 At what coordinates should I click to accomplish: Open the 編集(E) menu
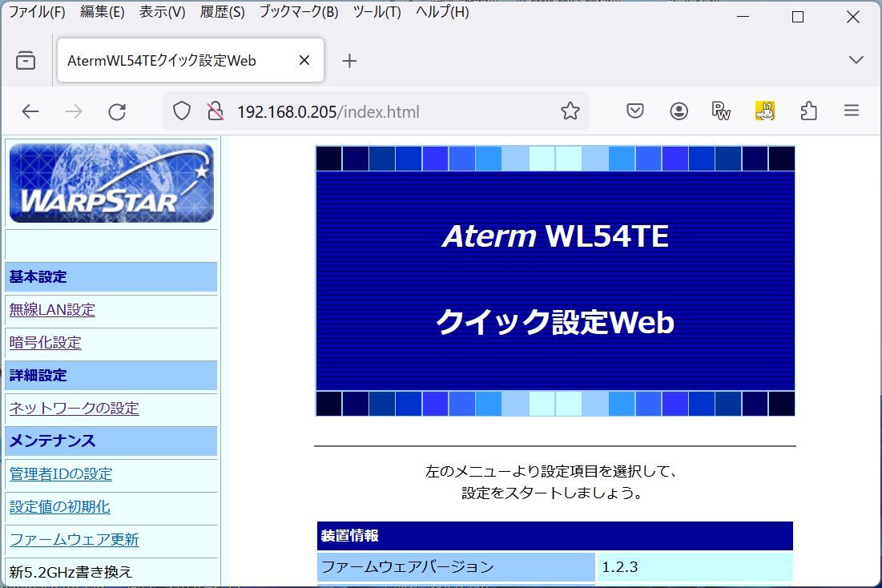[x=103, y=12]
